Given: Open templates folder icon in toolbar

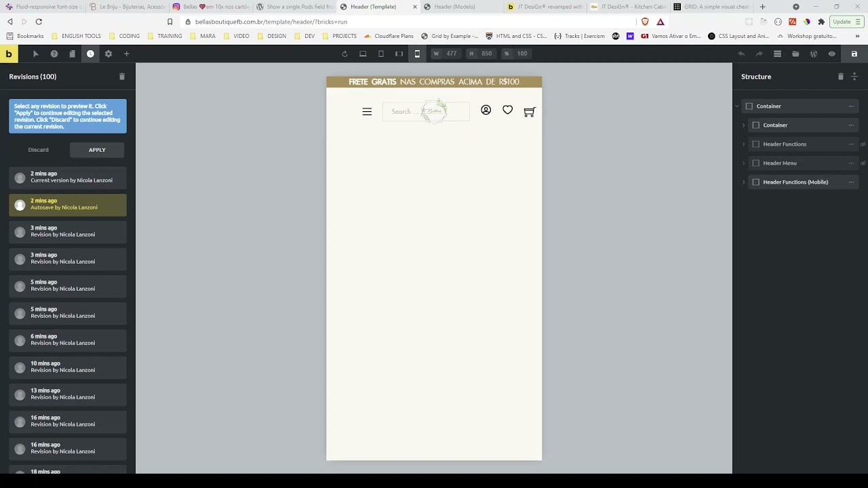Looking at the screenshot, I should tap(795, 54).
